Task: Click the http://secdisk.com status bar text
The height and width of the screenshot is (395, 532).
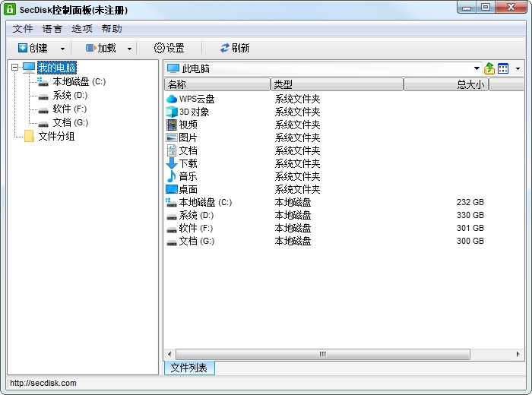Action: [x=43, y=383]
